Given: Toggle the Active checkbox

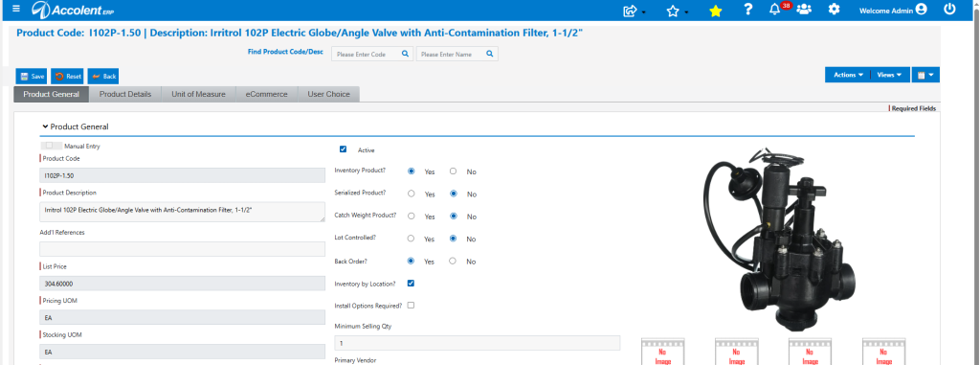Looking at the screenshot, I should click(343, 149).
